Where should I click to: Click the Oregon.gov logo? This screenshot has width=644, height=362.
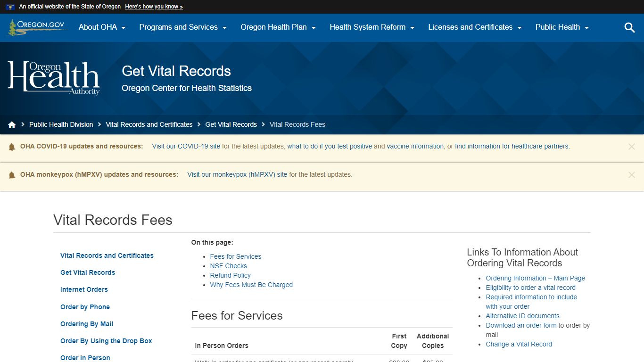click(37, 27)
